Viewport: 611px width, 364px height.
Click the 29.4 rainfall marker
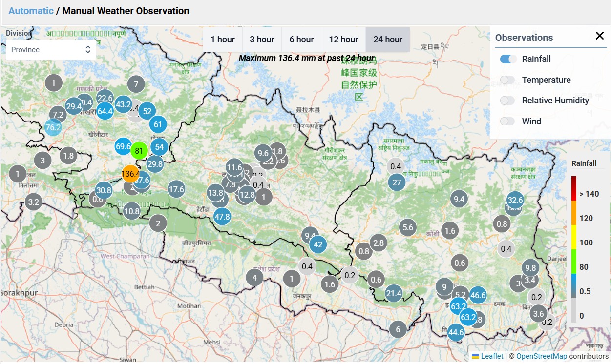click(74, 106)
